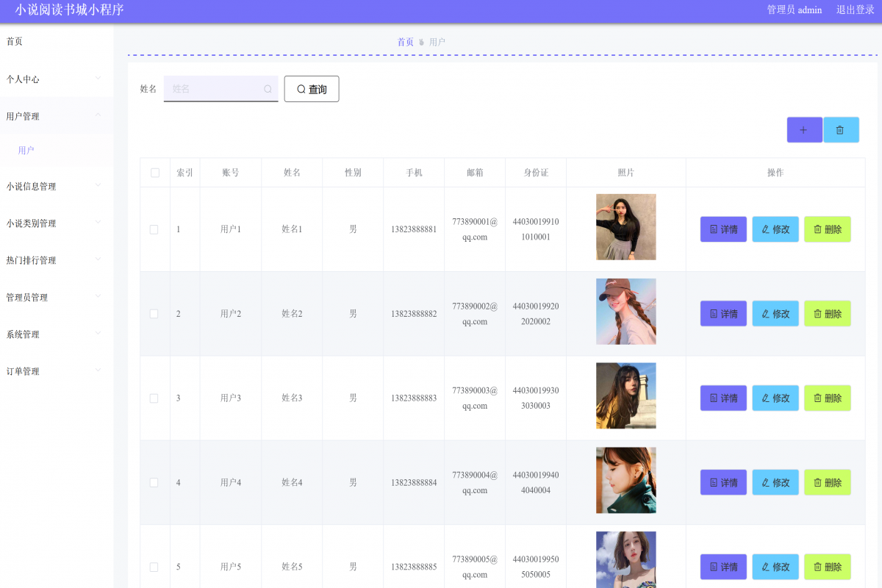
Task: Open 详情 for user 用户1
Action: click(723, 229)
